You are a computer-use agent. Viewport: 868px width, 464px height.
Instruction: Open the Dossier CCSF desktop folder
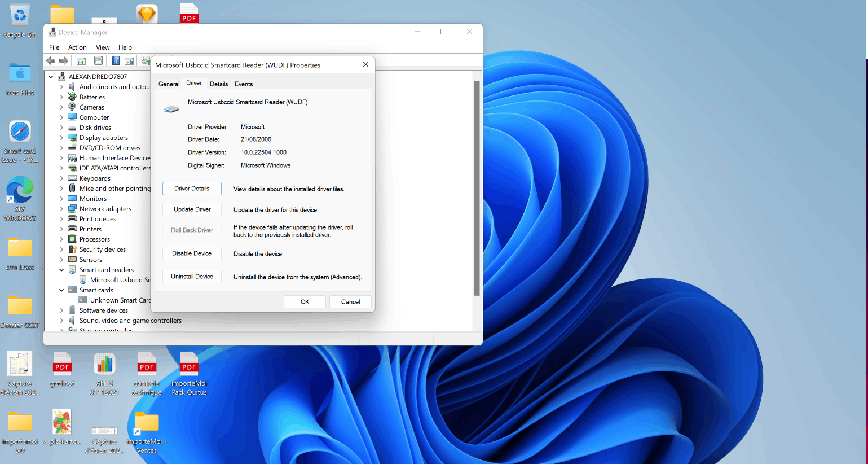click(x=20, y=311)
